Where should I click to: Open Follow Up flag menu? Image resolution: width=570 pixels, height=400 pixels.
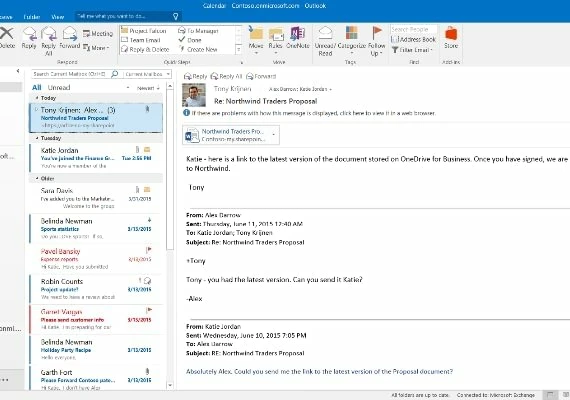pos(377,41)
